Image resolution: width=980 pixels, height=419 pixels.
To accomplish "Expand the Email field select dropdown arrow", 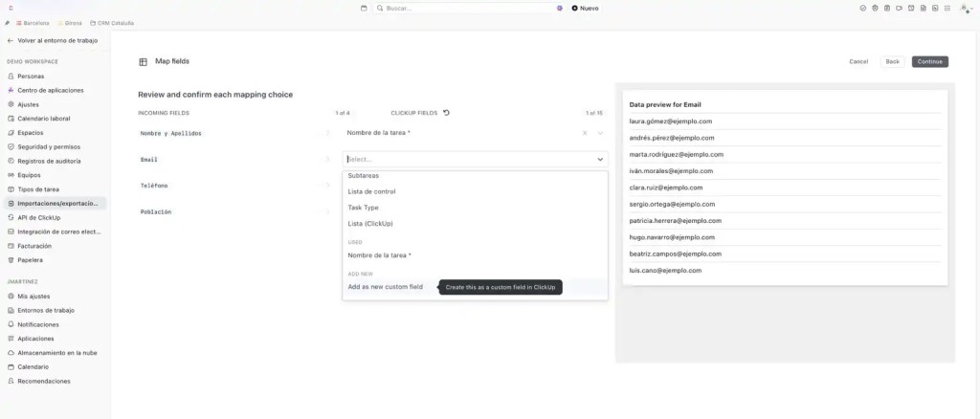I will pos(600,160).
